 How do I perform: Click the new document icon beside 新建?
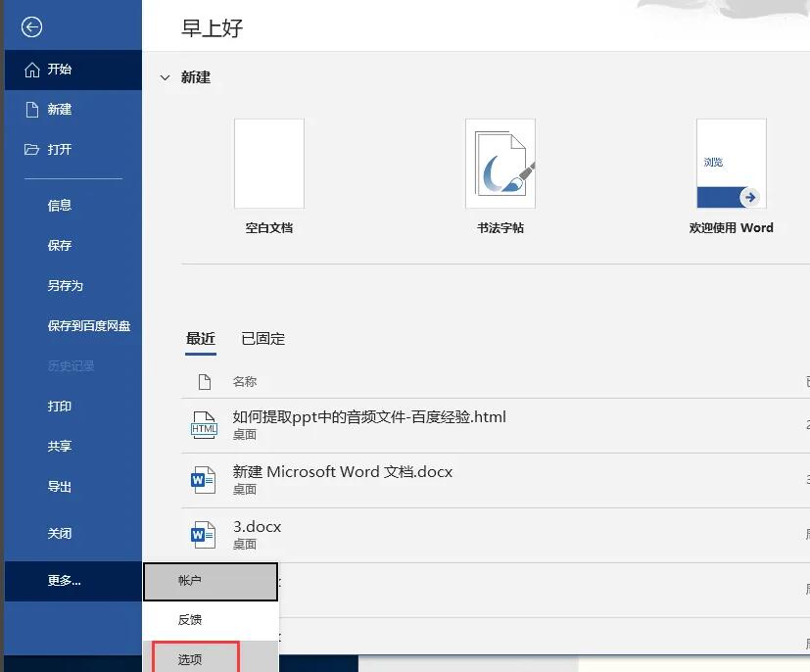tap(32, 110)
